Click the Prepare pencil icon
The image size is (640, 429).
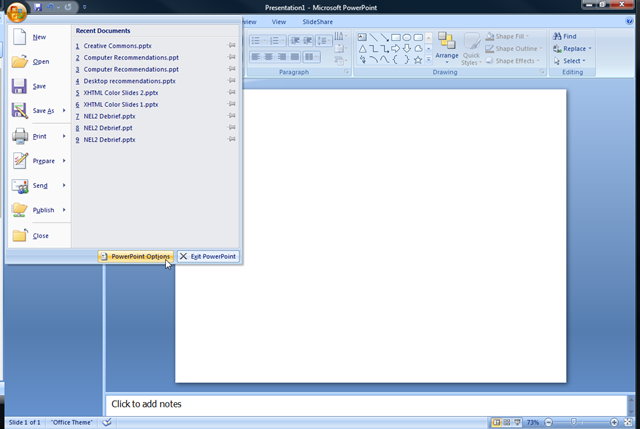tap(20, 160)
